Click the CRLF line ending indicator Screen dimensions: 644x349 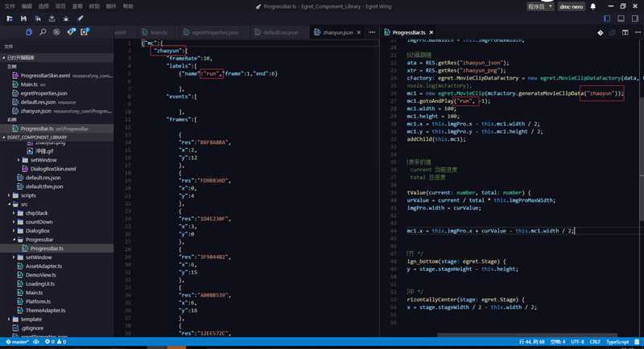click(595, 342)
